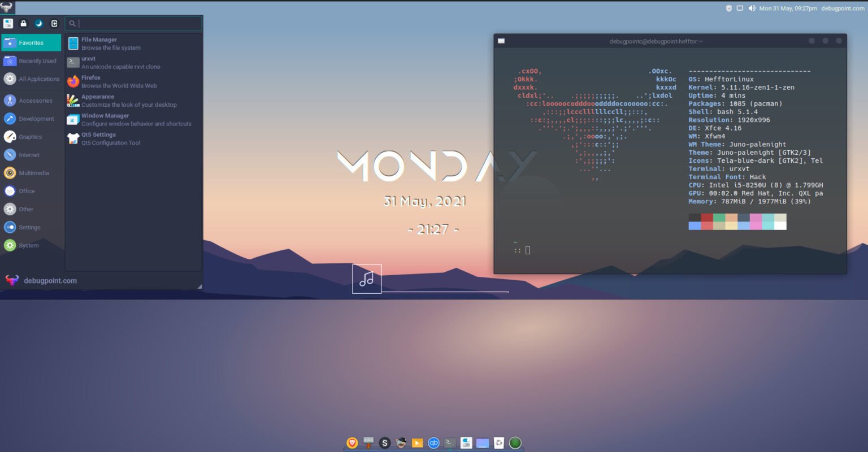Select the Favorites section of the menu
This screenshot has height=452, width=868.
coord(31,42)
